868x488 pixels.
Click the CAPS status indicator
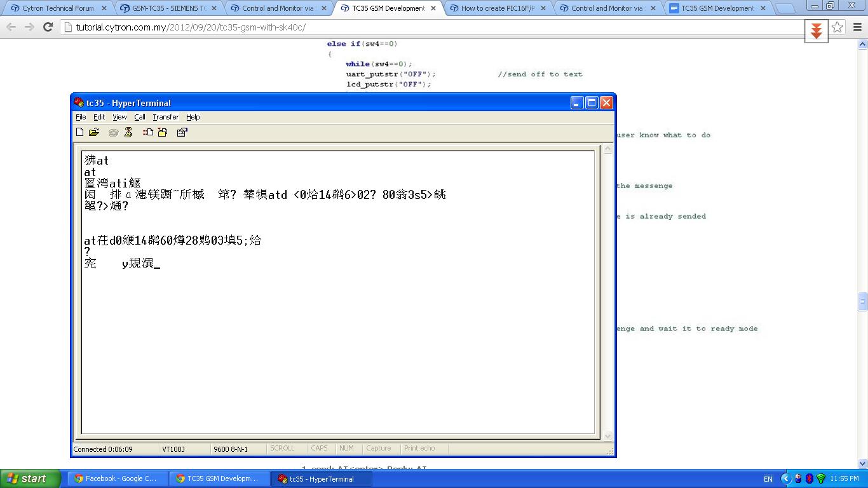319,448
